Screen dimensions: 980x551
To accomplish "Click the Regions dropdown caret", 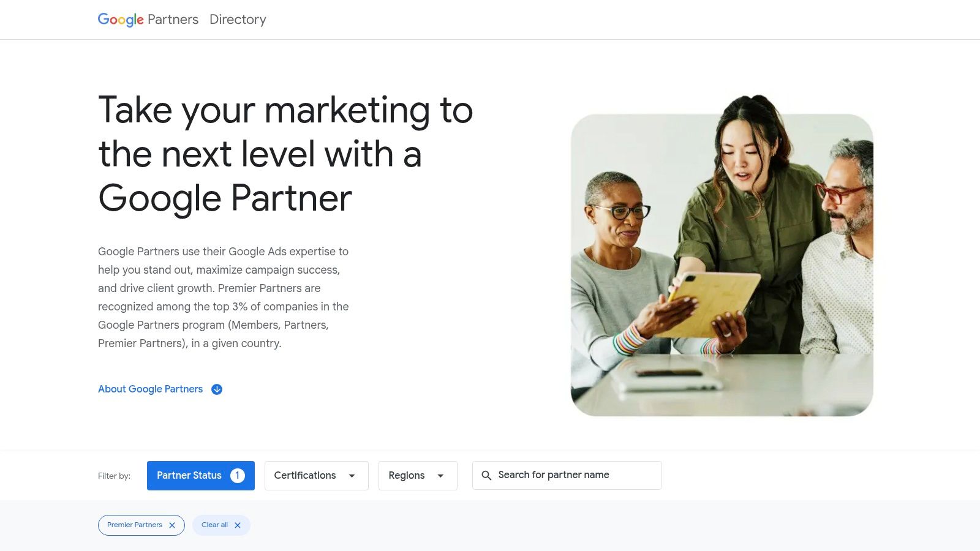I will pyautogui.click(x=440, y=476).
